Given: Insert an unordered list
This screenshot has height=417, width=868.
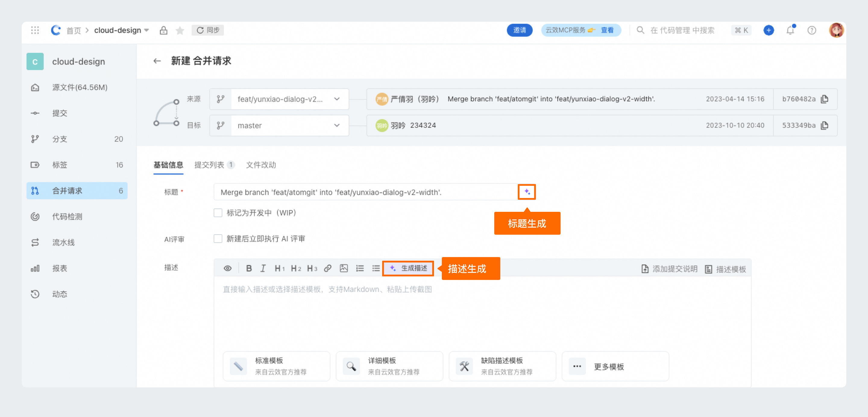Looking at the screenshot, I should [376, 268].
